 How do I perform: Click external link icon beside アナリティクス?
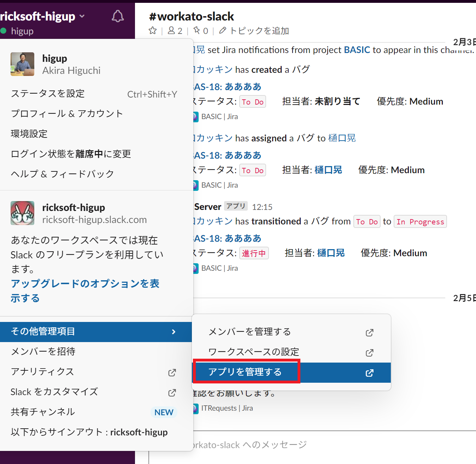[172, 372]
